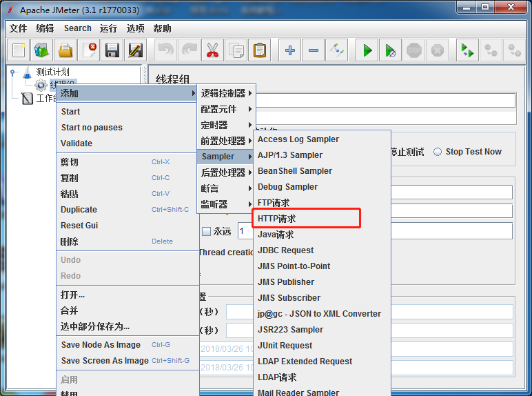532x396 pixels.
Task: Choose JDBC Request sampler
Action: point(322,250)
